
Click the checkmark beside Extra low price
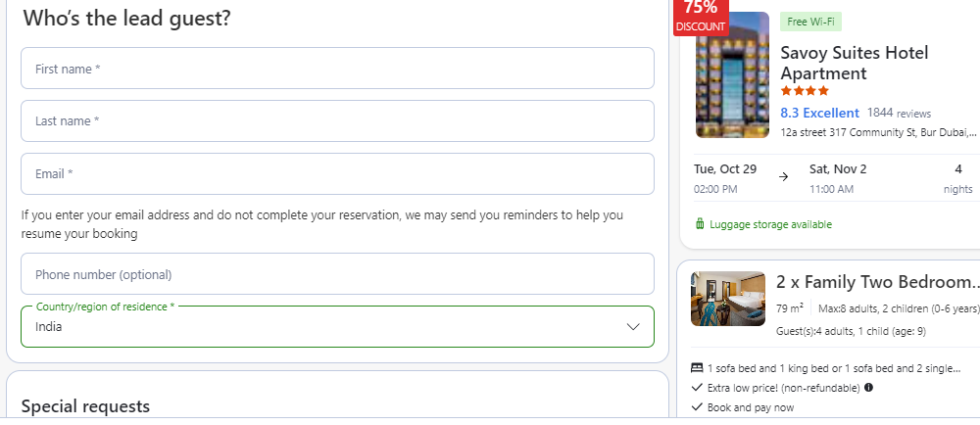[698, 388]
